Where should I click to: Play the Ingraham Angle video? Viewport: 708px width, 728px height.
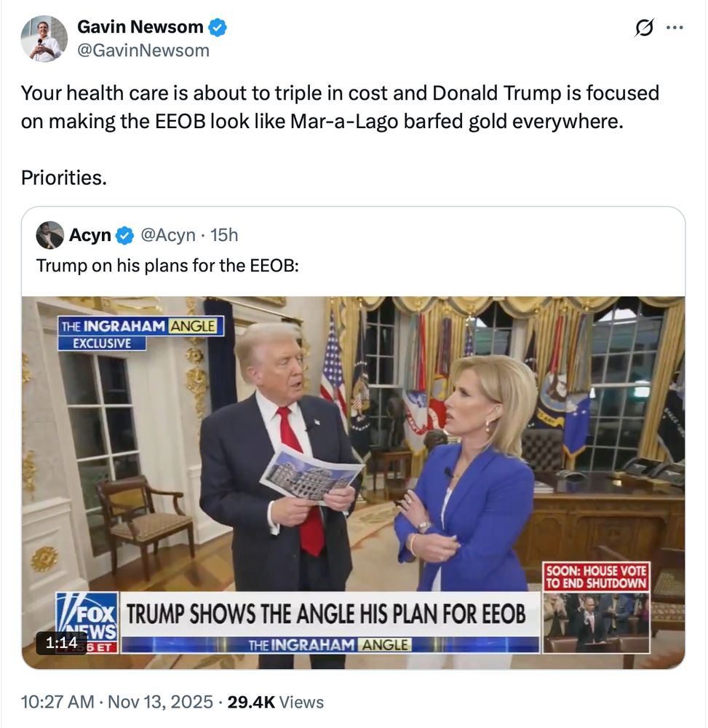353,483
